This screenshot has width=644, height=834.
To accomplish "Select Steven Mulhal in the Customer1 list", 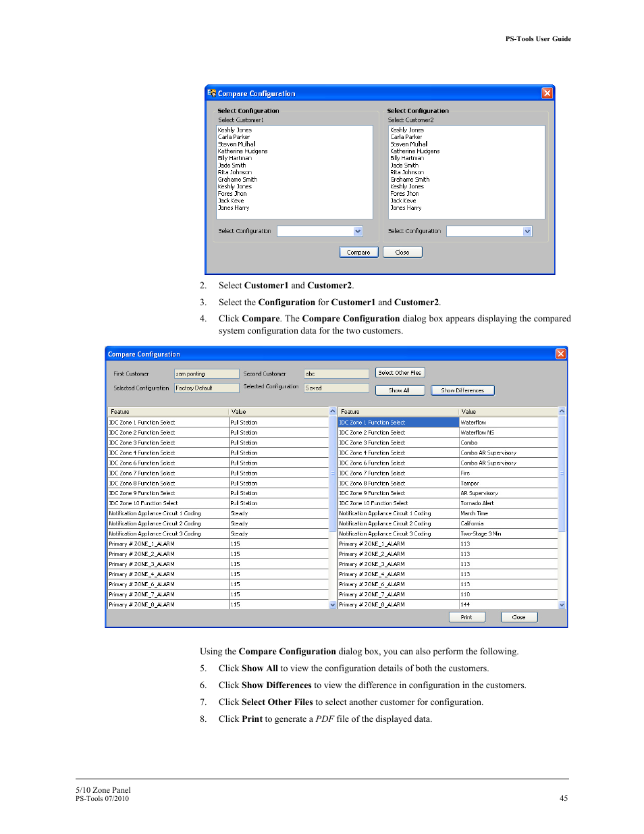I will (236, 144).
